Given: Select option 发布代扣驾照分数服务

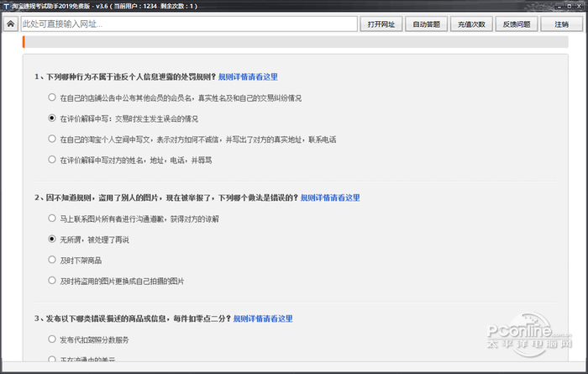Looking at the screenshot, I should point(52,339).
